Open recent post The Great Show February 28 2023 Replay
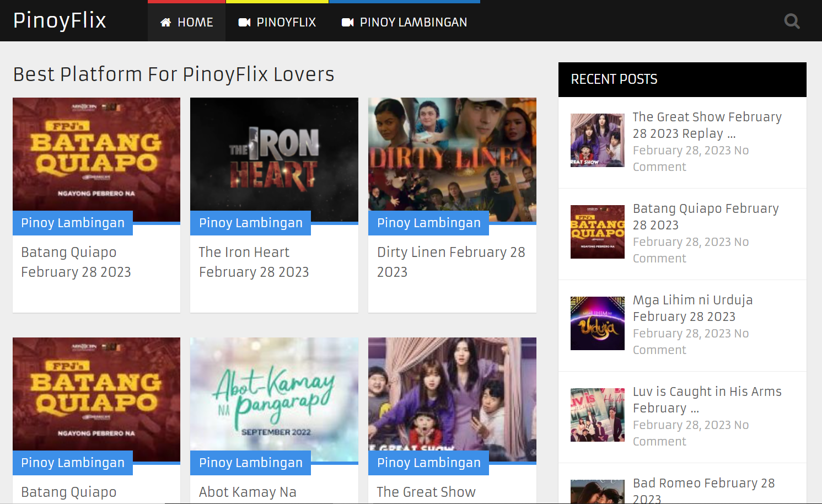 pos(707,125)
